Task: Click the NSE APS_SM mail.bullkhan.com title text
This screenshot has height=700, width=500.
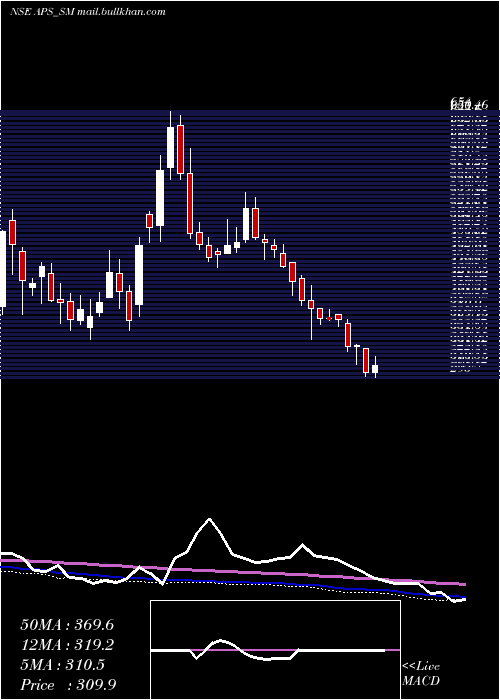Action: click(x=88, y=12)
